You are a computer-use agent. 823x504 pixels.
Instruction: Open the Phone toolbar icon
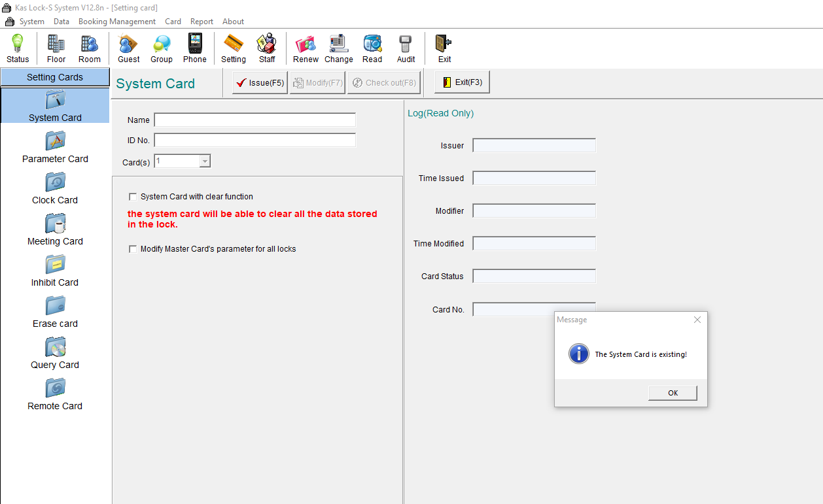pyautogui.click(x=195, y=49)
